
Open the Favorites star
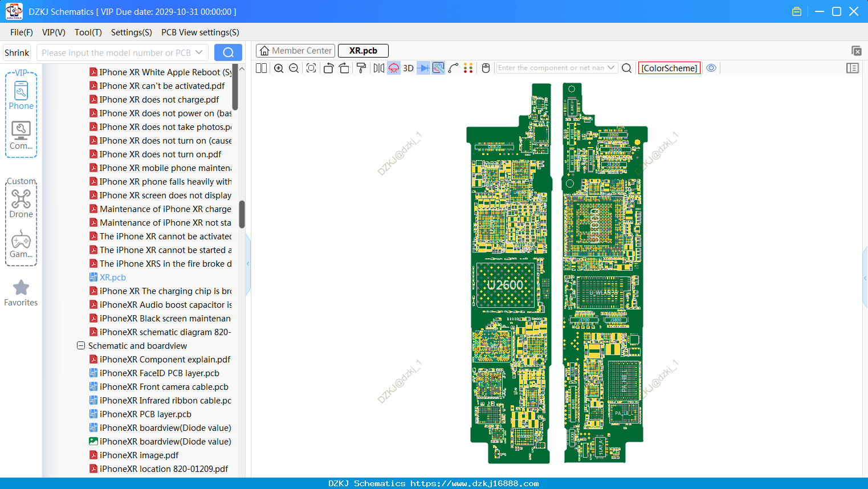coord(21,293)
